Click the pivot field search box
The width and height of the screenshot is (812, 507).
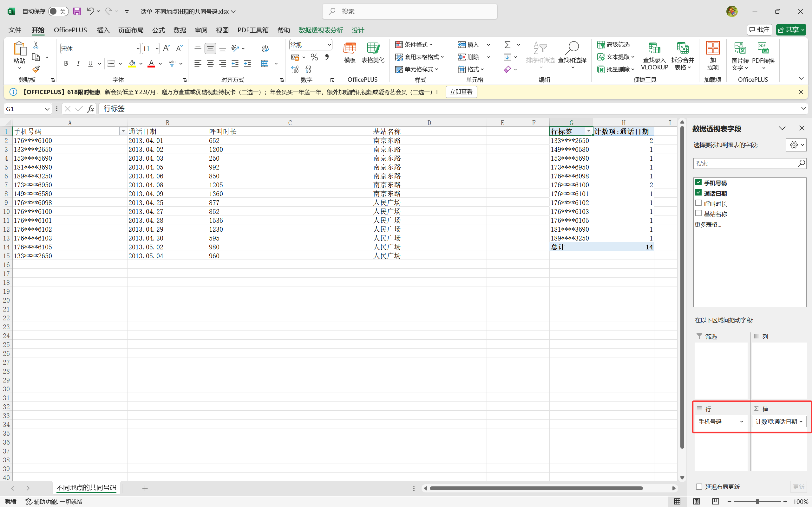[x=745, y=163]
